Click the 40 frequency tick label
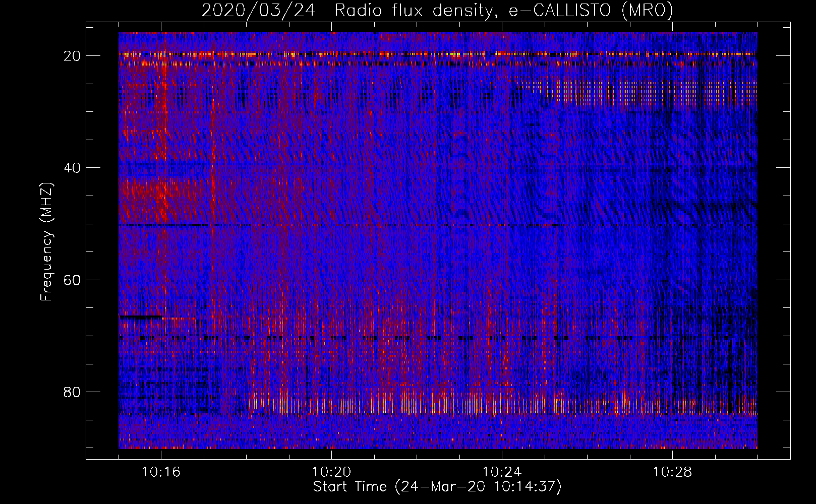816x504 pixels. (73, 168)
